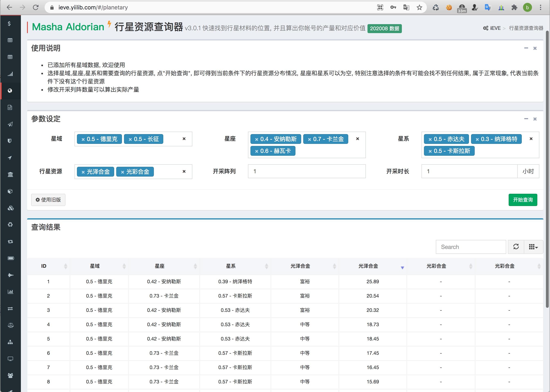
Task: Click 开始查询 button
Action: pyautogui.click(x=523, y=200)
